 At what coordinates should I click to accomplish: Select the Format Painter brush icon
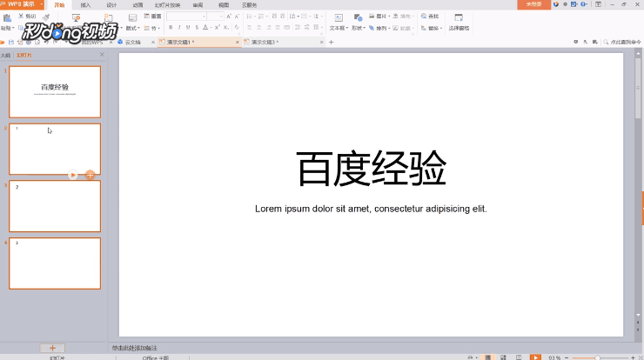[x=46, y=17]
